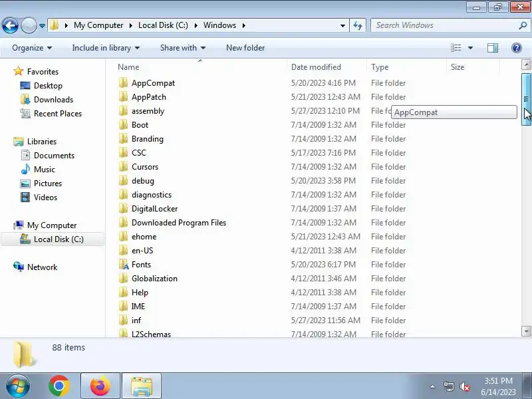Open the Include in library menu

coord(106,48)
